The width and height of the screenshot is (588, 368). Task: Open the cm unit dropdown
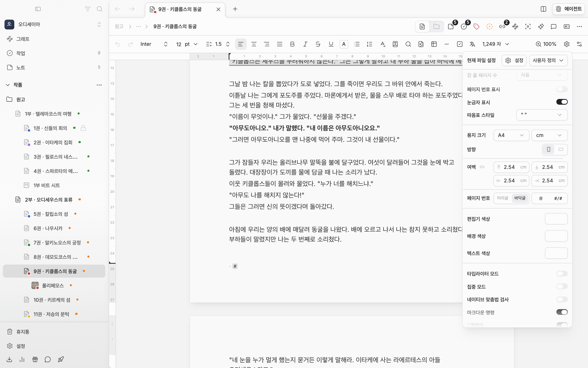pos(549,135)
